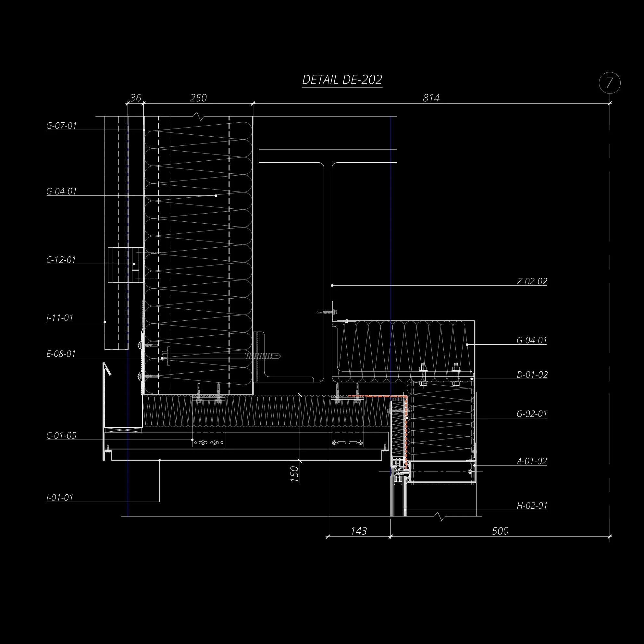Viewport: 644px width, 644px height.
Task: Click the E-08-01 fastener label
Action: click(x=61, y=354)
